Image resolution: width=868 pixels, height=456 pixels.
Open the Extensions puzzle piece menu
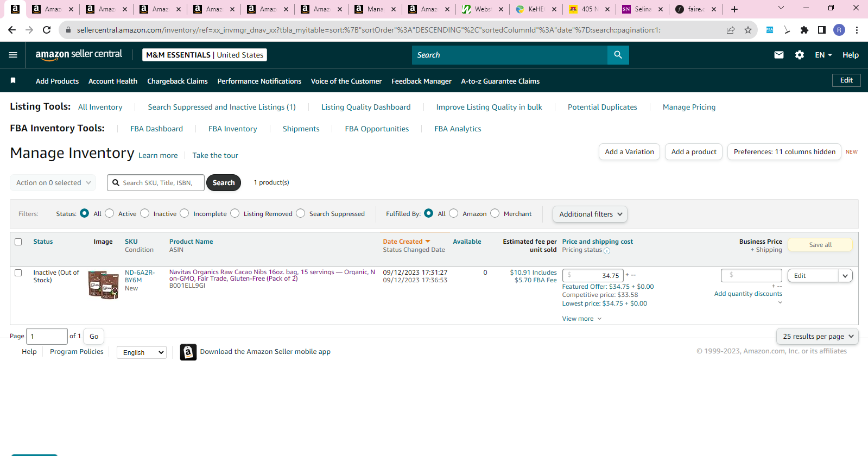[x=804, y=30]
